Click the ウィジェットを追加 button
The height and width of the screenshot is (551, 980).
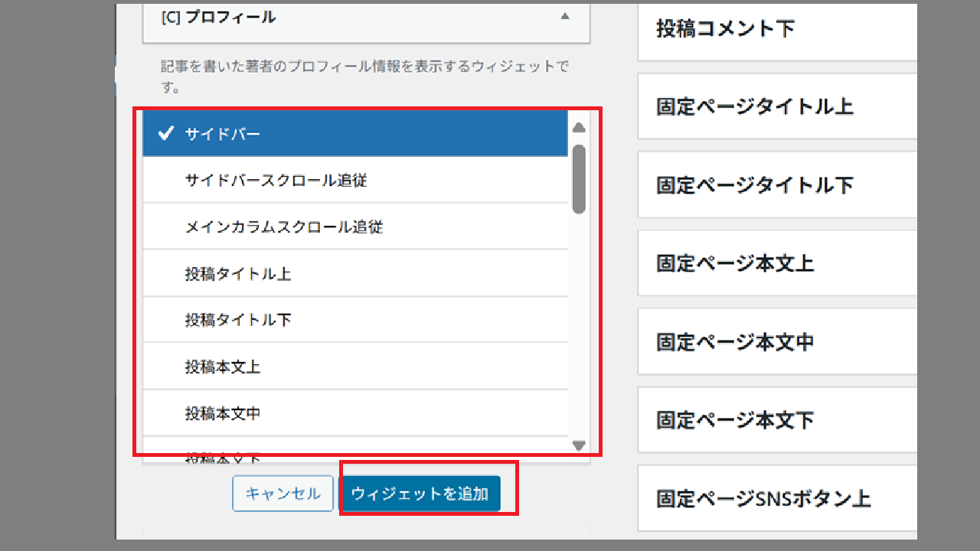click(x=420, y=494)
